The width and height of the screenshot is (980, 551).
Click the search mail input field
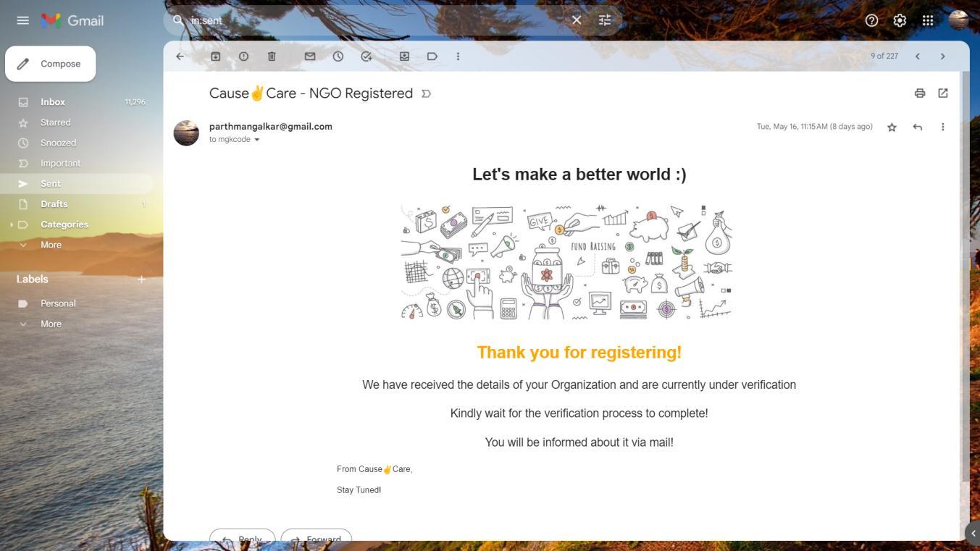point(377,20)
